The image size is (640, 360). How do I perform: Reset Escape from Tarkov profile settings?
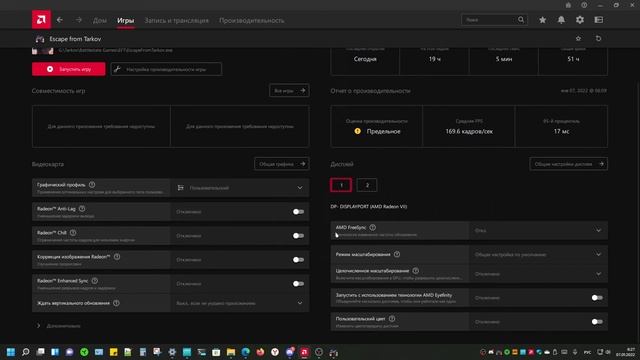(598, 38)
